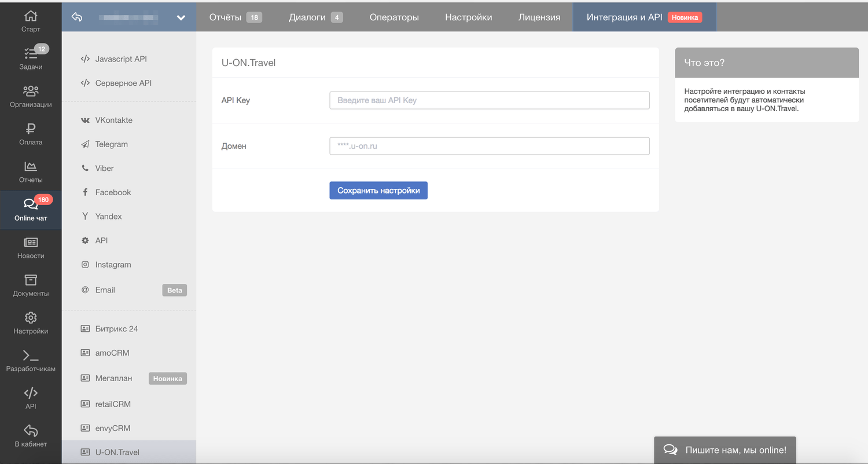The height and width of the screenshot is (464, 868).
Task: Click the chat bubbles icon in Пишите нам widget
Action: 671,450
